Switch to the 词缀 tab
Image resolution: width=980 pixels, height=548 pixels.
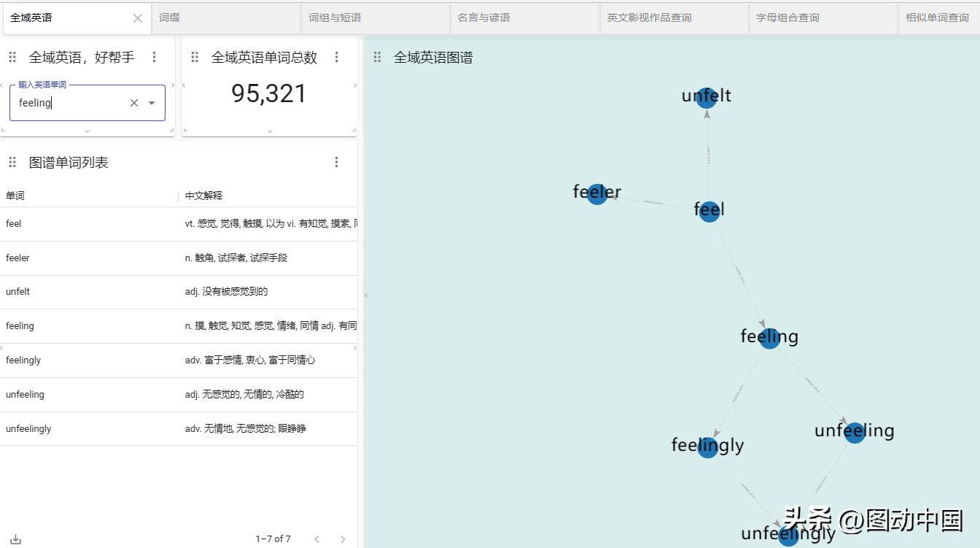[x=167, y=18]
